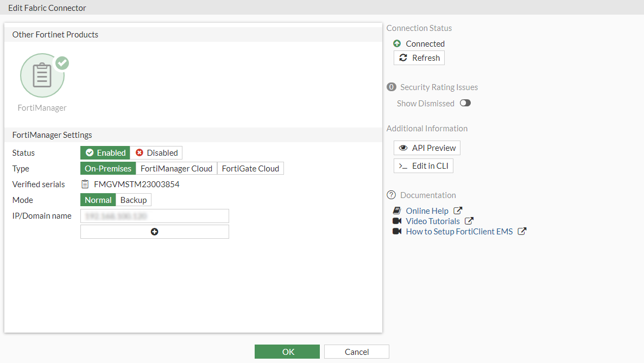The height and width of the screenshot is (363, 644).
Task: Set Status to Disabled
Action: [x=156, y=153]
